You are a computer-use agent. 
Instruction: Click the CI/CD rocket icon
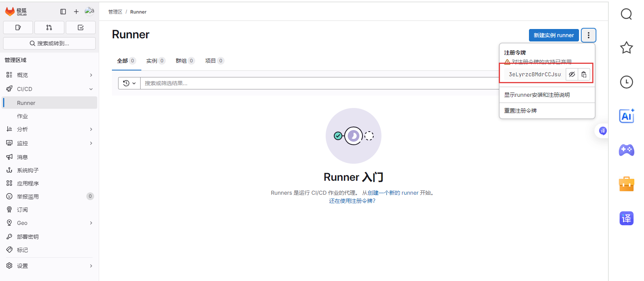pos(9,89)
